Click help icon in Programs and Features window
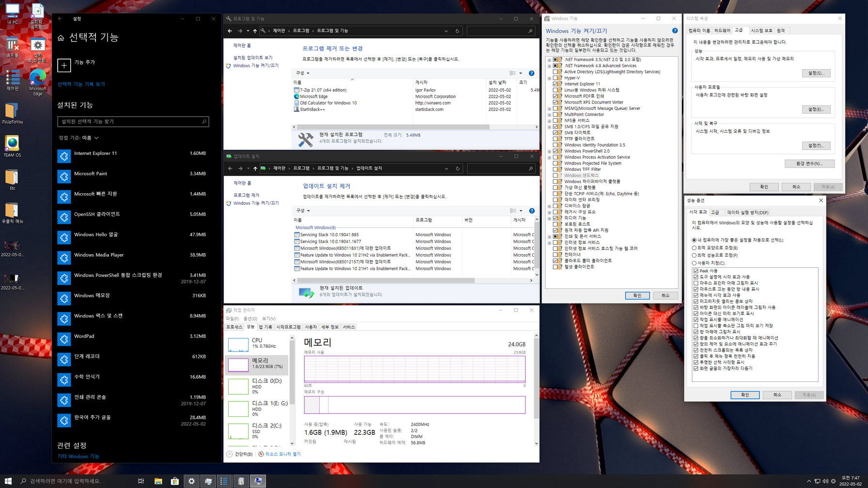 tap(531, 73)
